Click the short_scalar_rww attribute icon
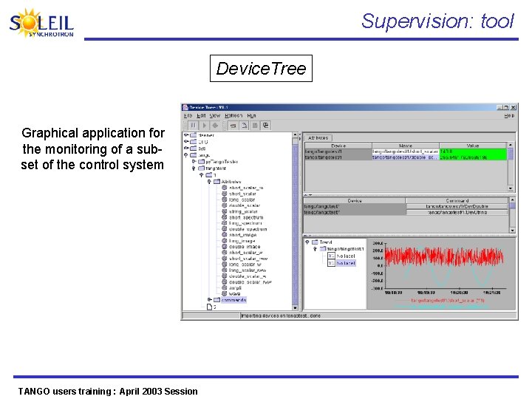The image size is (532, 399). coord(225,258)
